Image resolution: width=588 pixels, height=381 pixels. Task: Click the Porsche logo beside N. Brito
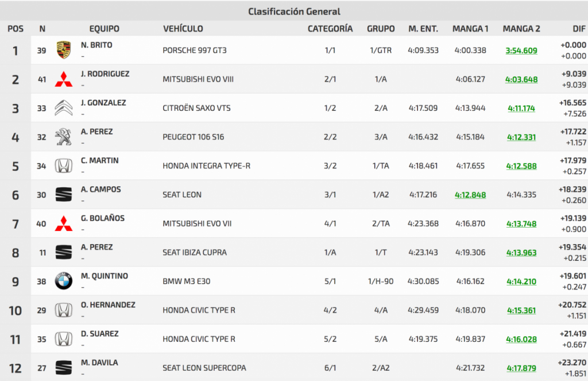tap(63, 51)
